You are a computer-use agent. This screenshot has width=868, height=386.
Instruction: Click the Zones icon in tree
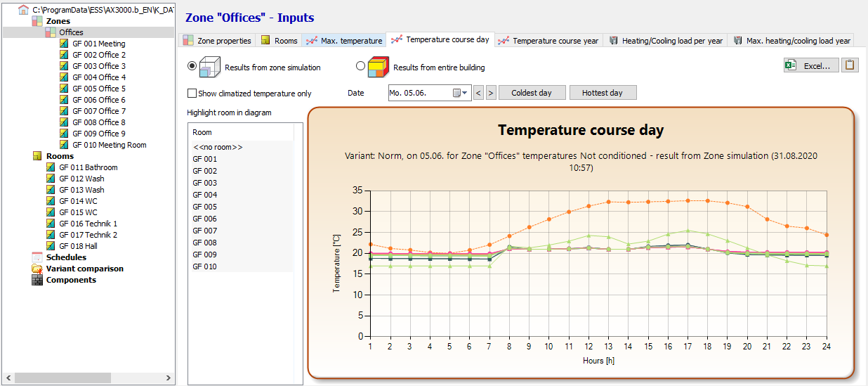[x=37, y=21]
